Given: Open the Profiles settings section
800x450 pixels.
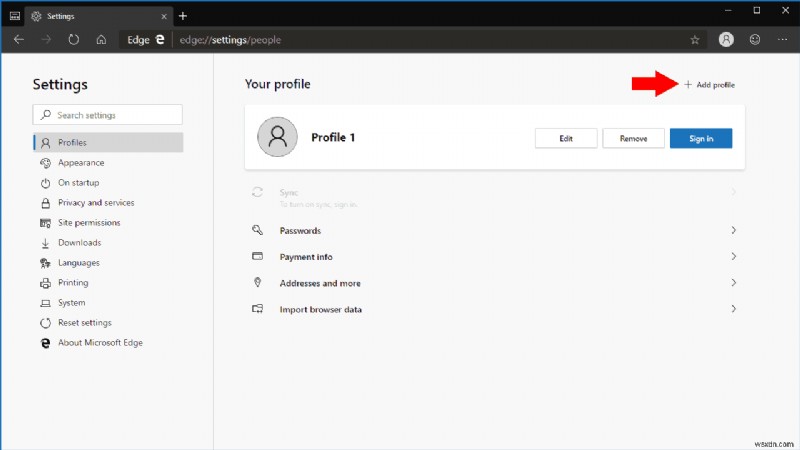Looking at the screenshot, I should point(108,142).
